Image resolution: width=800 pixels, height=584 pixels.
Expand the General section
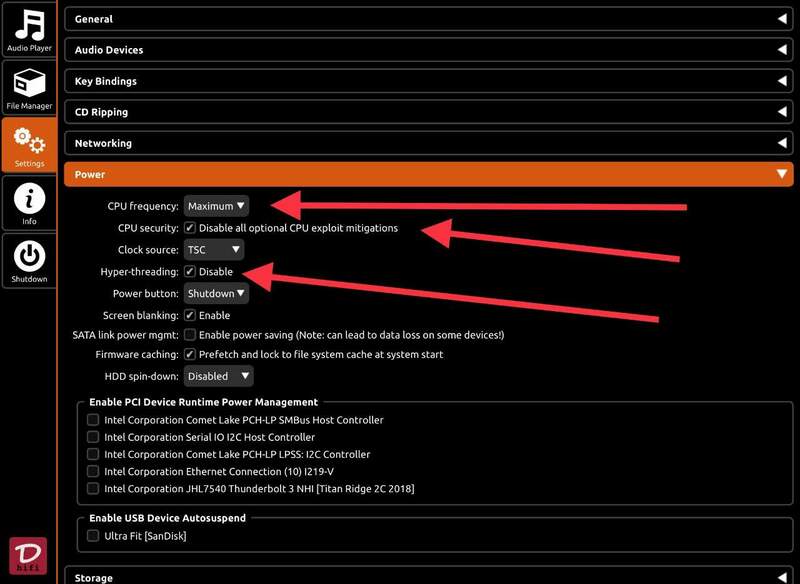(x=429, y=19)
